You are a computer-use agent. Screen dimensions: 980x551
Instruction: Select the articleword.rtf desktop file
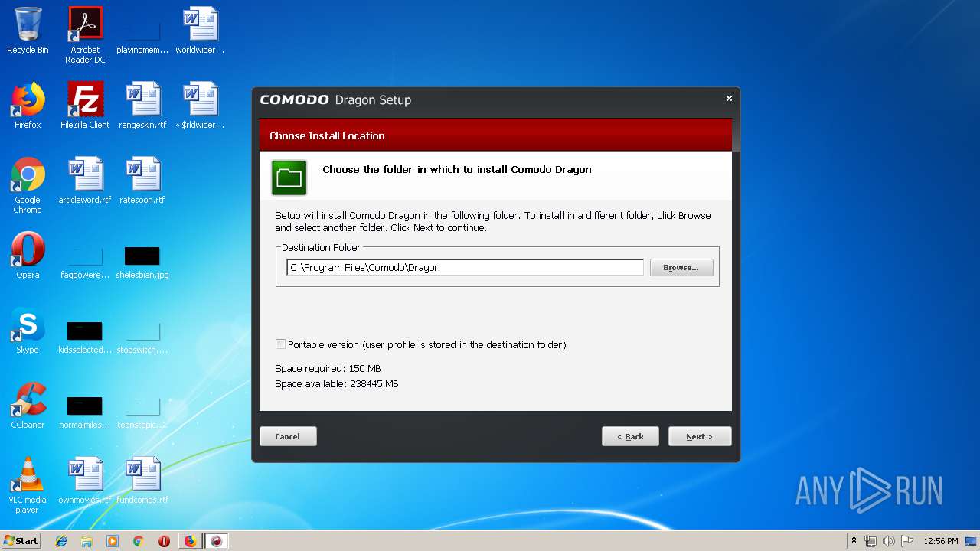(x=85, y=181)
